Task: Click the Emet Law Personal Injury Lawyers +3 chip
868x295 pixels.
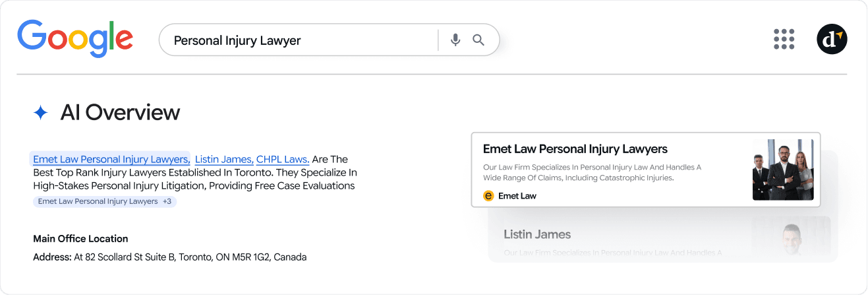Action: click(105, 201)
